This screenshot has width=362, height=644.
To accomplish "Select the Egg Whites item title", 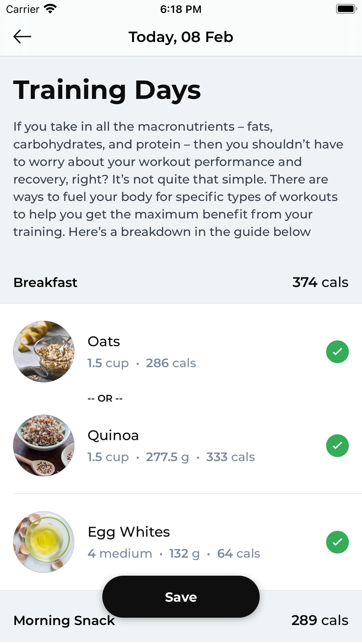I will [129, 532].
